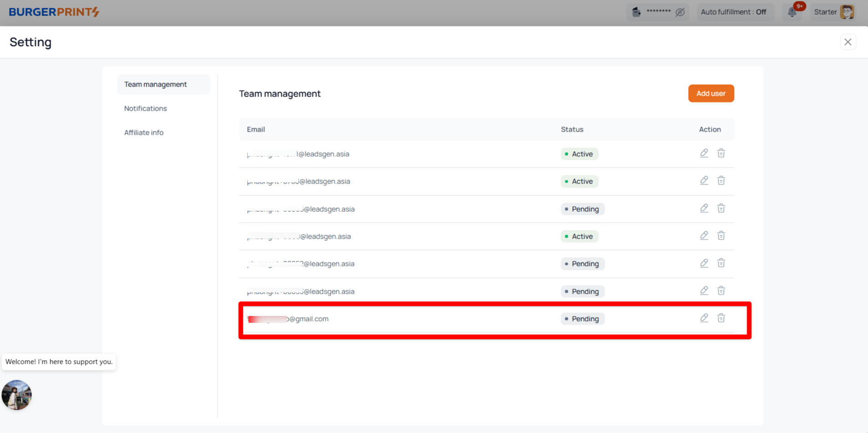Click the BurgerPrints logo
The image size is (868, 433).
click(x=54, y=12)
